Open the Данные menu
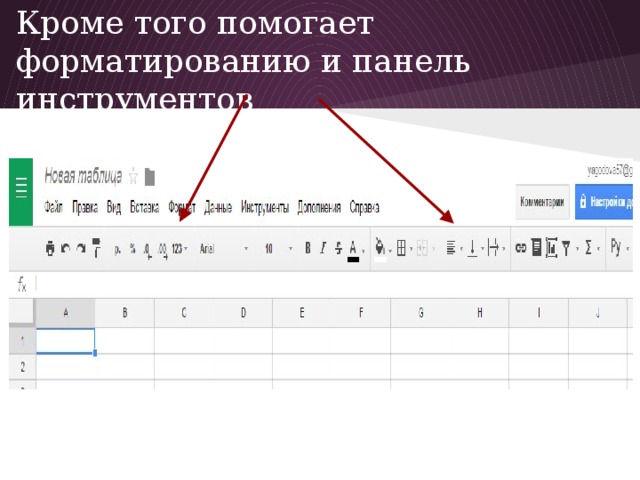The width and height of the screenshot is (640, 480). [218, 208]
